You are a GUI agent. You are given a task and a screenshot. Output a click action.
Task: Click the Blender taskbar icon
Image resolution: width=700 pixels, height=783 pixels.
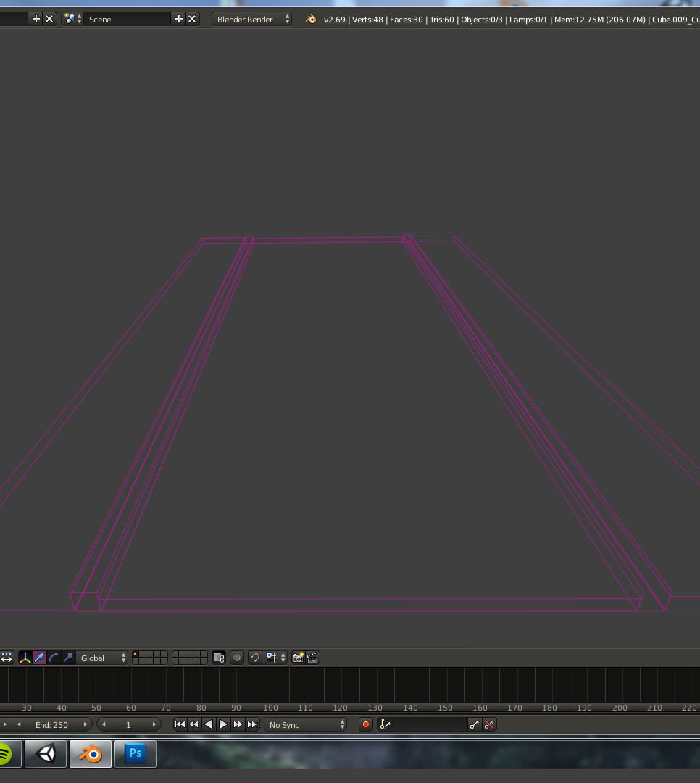click(x=91, y=753)
